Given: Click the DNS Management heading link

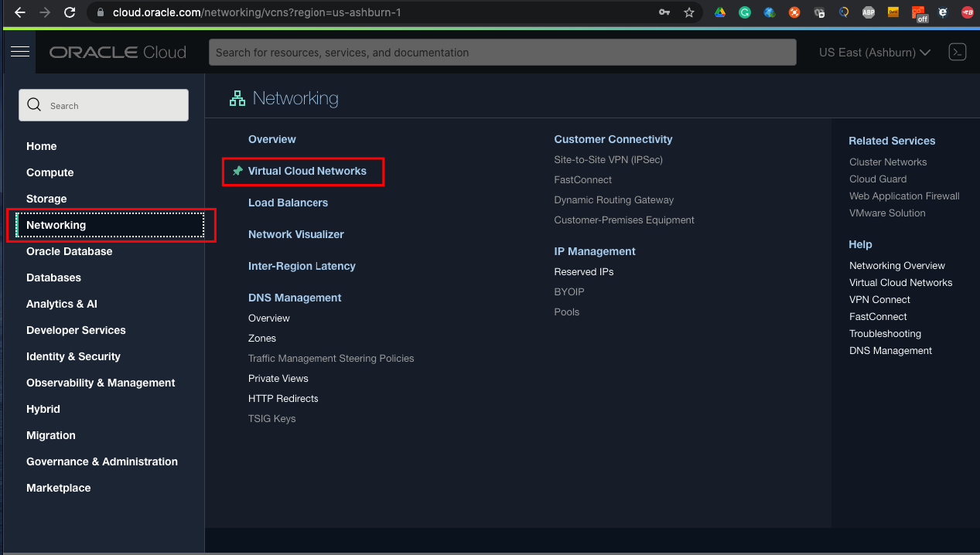Looking at the screenshot, I should click(x=295, y=298).
